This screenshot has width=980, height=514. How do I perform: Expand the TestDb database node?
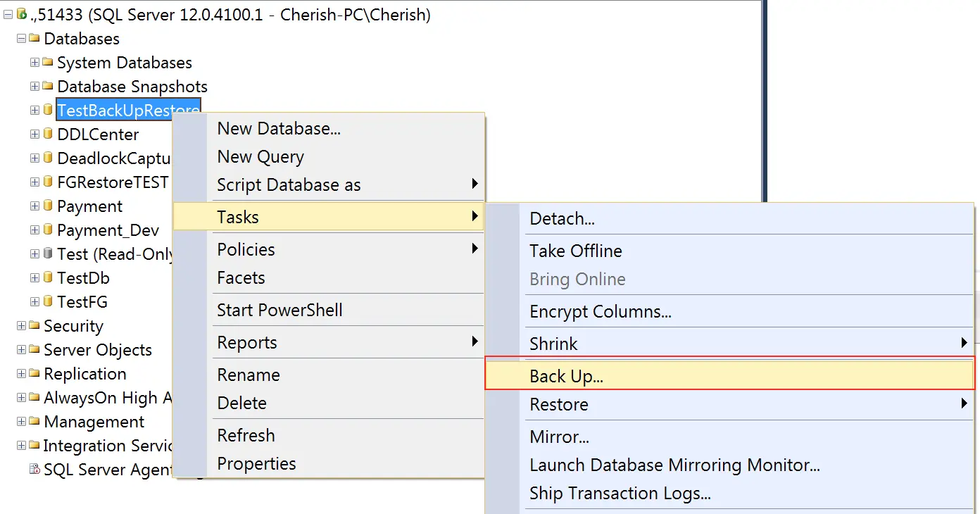click(x=34, y=278)
